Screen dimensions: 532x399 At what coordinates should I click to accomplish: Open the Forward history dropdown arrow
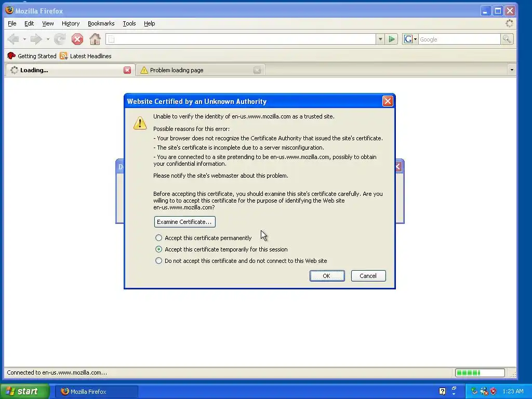tap(48, 39)
